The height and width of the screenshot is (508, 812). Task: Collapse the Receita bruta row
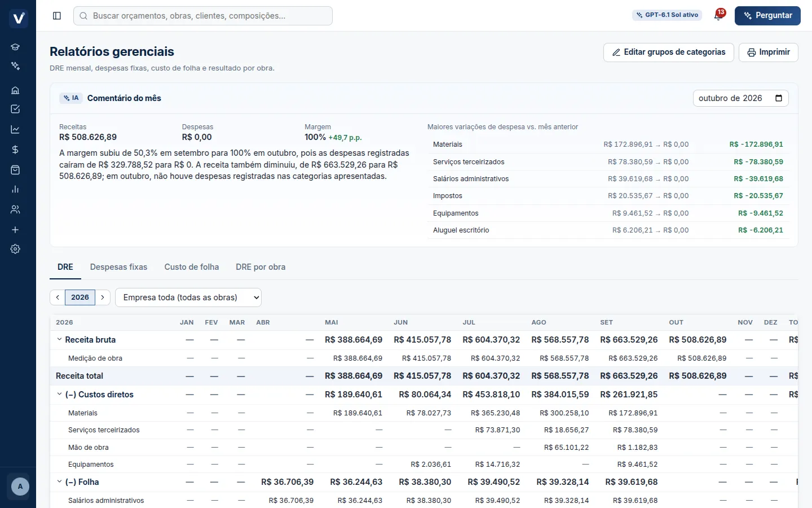59,339
